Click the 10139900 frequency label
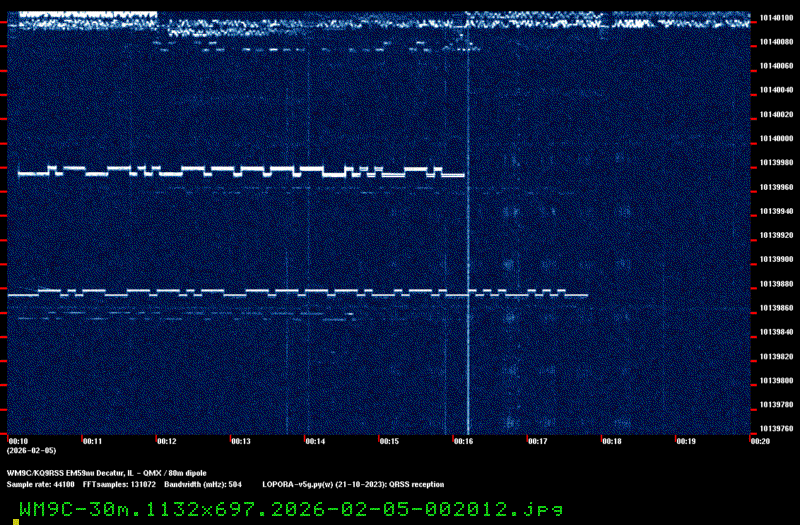 point(777,260)
